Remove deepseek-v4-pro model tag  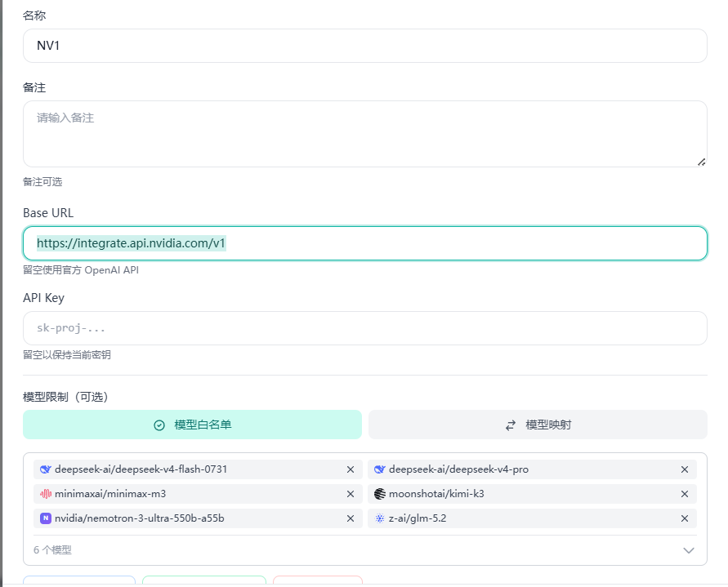(685, 469)
